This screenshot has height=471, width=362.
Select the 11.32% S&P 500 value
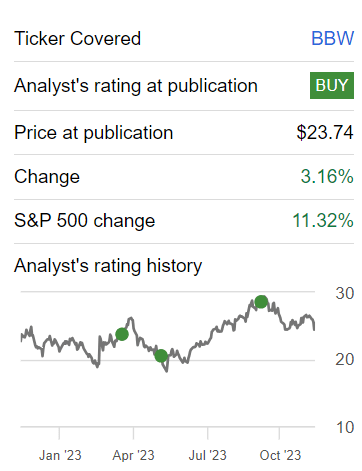pyautogui.click(x=323, y=221)
